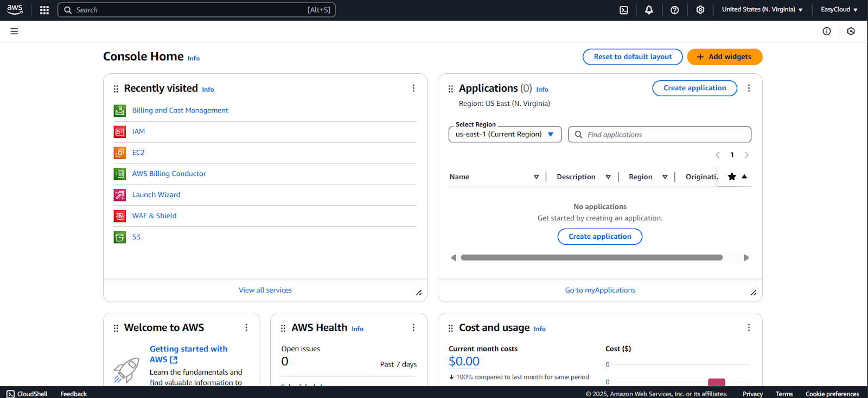Open the AWS Health widget options menu
The height and width of the screenshot is (398, 868).
tap(413, 327)
